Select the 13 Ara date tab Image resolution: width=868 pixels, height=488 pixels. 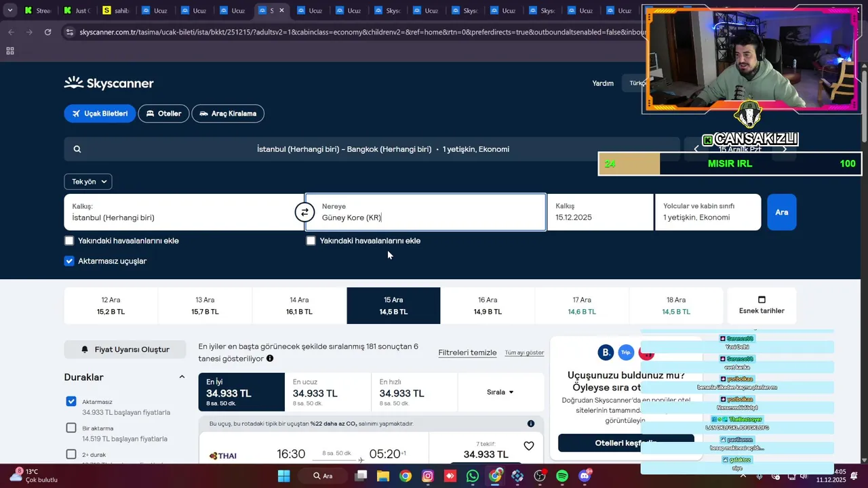click(x=205, y=306)
